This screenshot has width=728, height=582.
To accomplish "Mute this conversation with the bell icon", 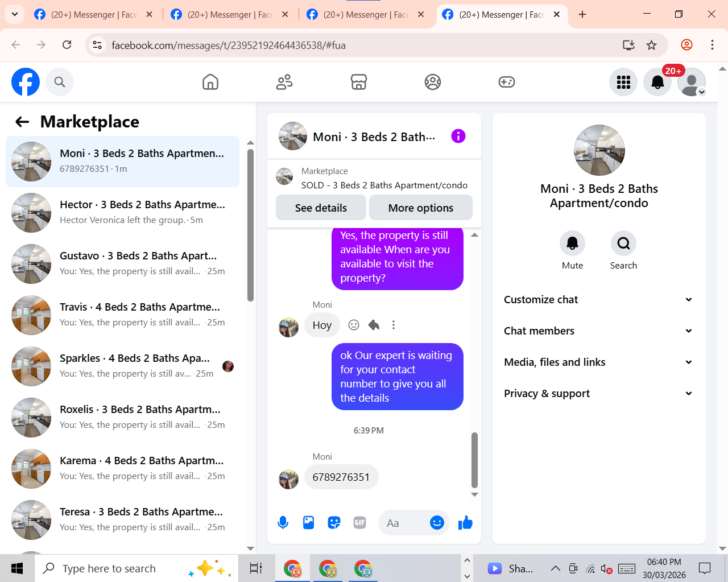I will pos(572,243).
